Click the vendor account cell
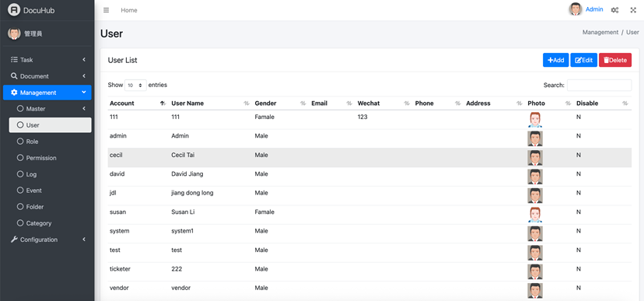The height and width of the screenshot is (301, 644). pos(119,288)
